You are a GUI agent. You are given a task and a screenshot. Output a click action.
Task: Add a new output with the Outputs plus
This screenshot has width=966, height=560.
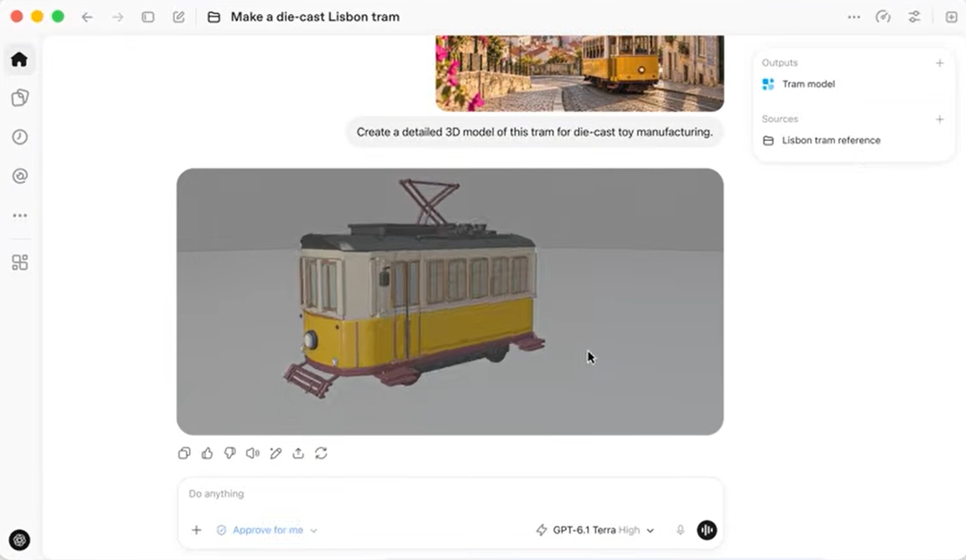(939, 63)
